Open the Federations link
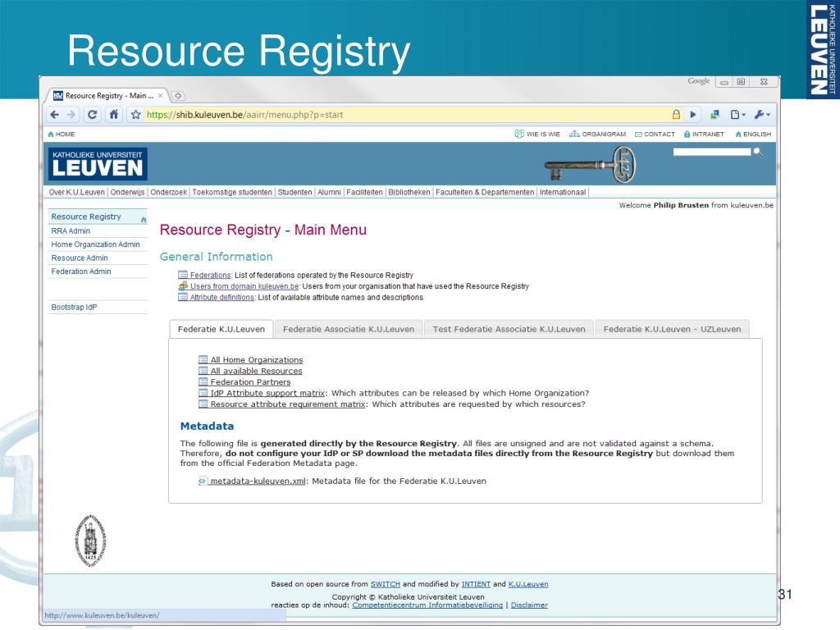The width and height of the screenshot is (840, 630). coord(211,275)
